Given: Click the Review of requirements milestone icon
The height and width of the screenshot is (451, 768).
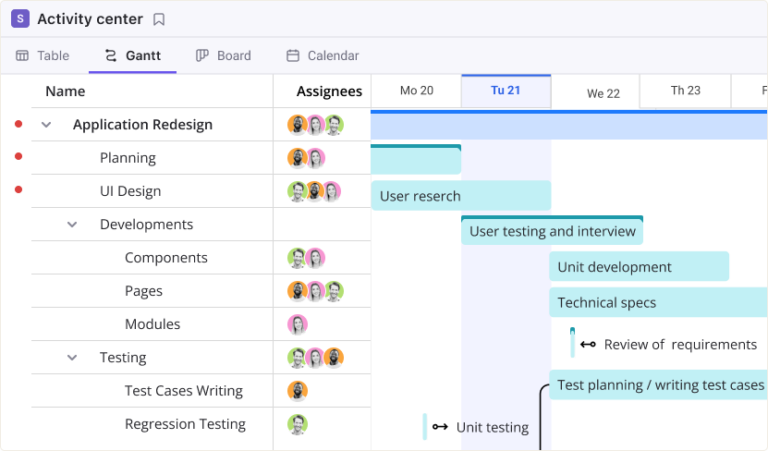Looking at the screenshot, I should (588, 344).
